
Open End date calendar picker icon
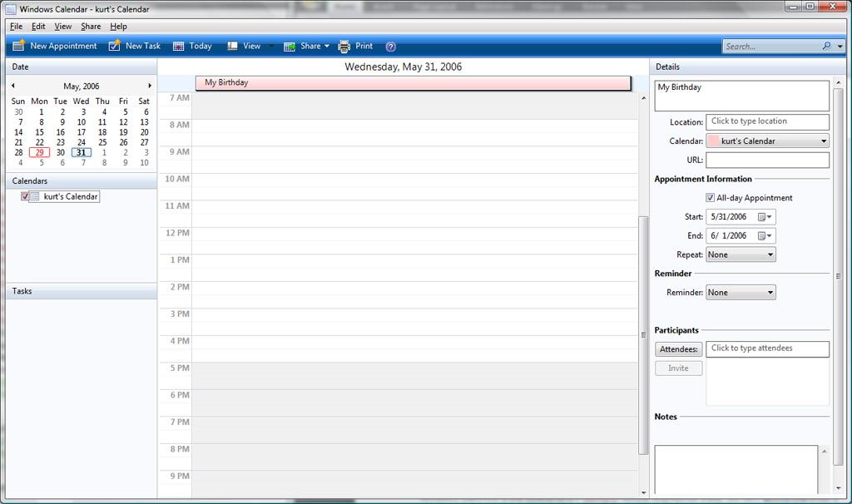point(765,235)
